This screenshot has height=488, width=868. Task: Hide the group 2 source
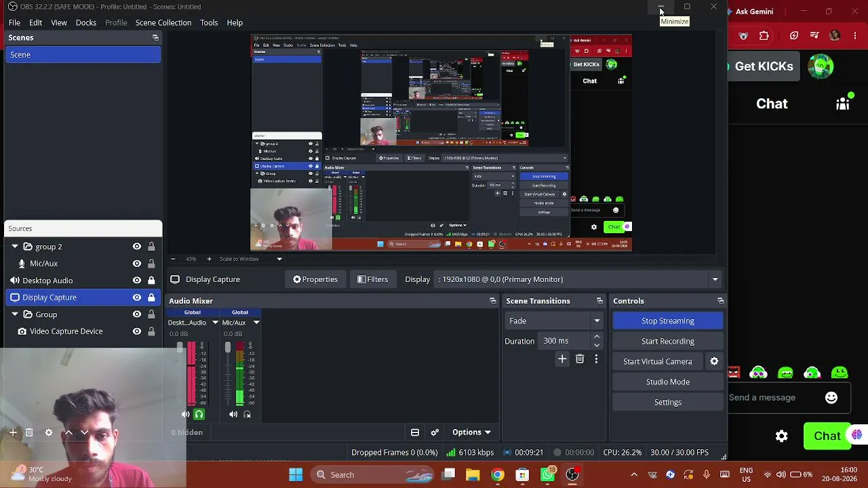pos(137,247)
